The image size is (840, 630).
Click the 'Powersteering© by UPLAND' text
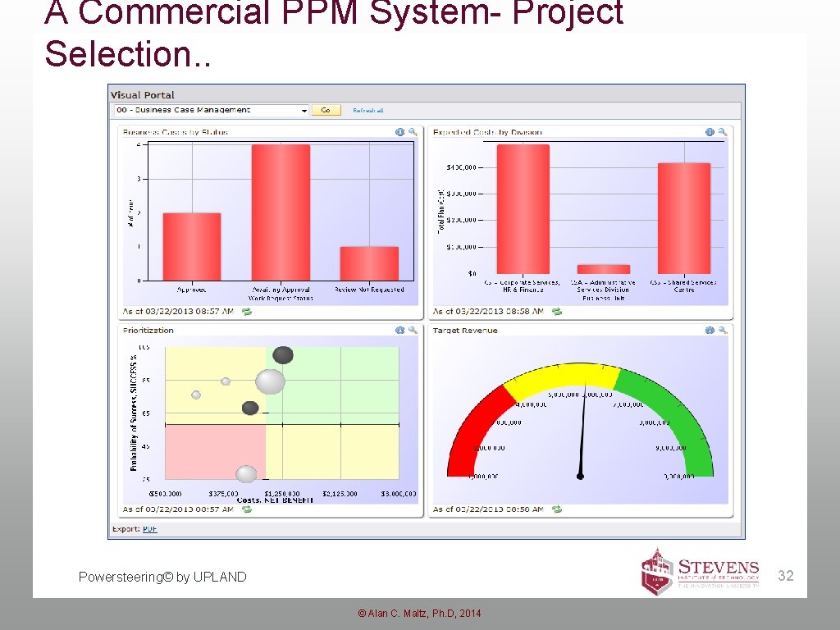pyautogui.click(x=162, y=577)
